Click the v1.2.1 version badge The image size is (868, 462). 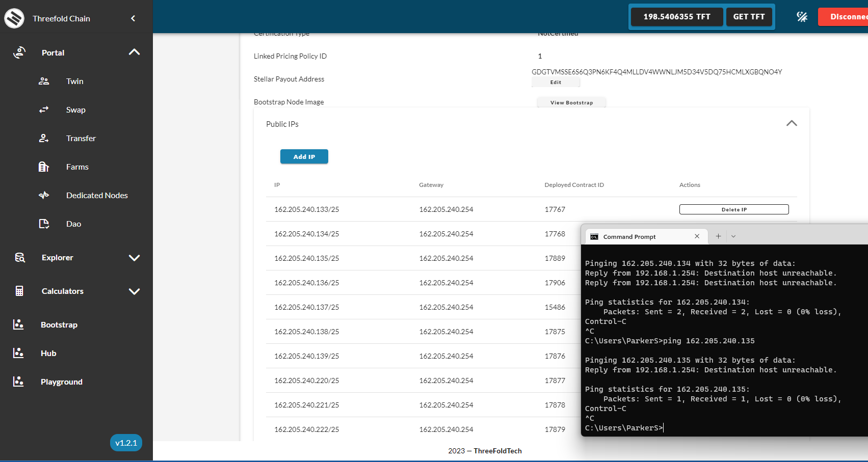(126, 443)
